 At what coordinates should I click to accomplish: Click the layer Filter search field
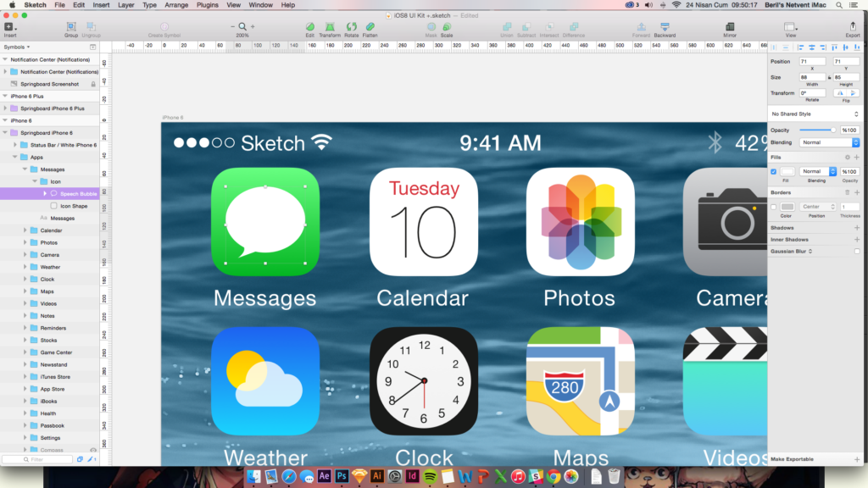[37, 459]
